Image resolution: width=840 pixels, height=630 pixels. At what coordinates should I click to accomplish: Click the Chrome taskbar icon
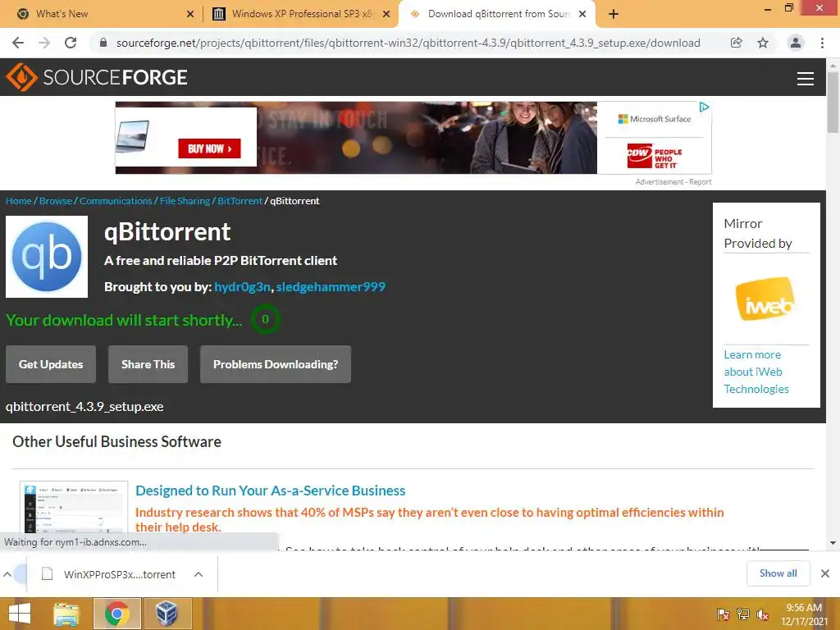tap(116, 614)
